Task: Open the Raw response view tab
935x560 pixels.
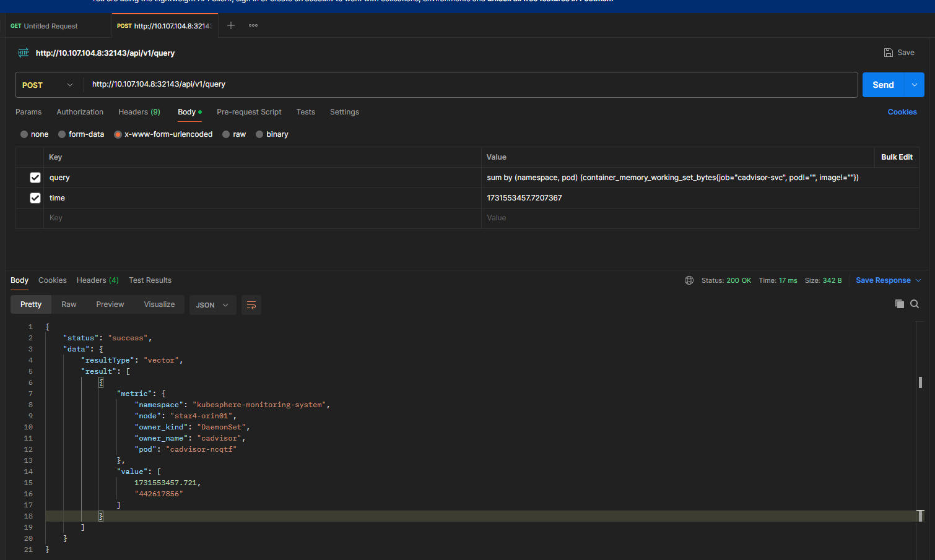Action: (x=69, y=304)
